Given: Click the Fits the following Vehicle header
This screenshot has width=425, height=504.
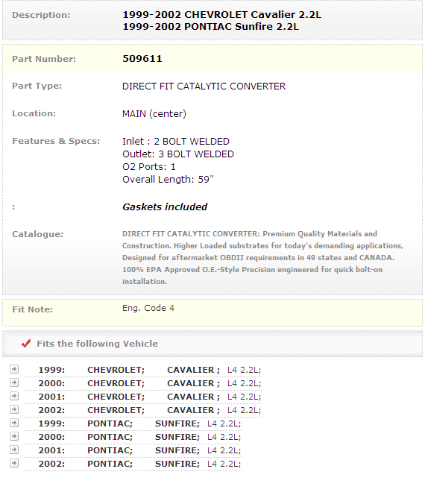Looking at the screenshot, I should point(97,344).
